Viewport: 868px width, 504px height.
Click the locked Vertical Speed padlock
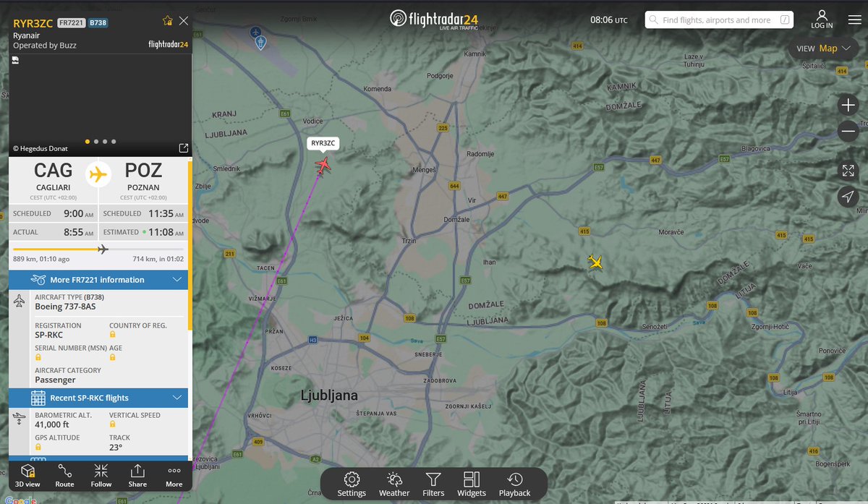[112, 425]
